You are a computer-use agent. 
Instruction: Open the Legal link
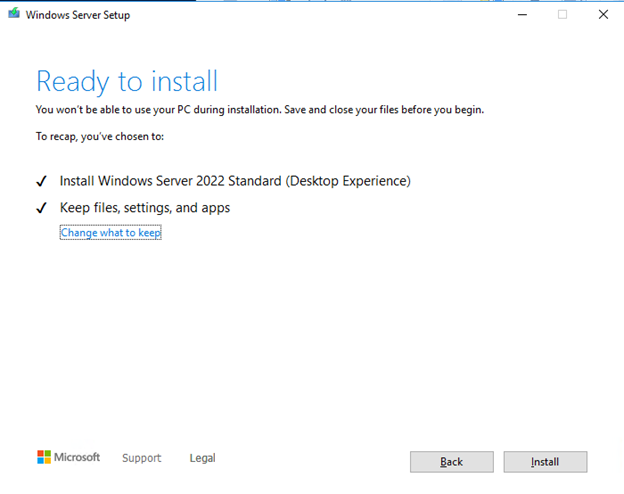[x=203, y=458]
